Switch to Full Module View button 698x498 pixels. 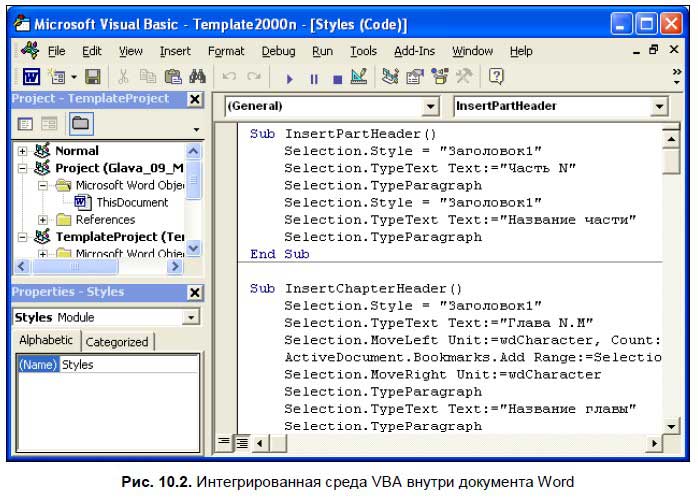(x=241, y=441)
